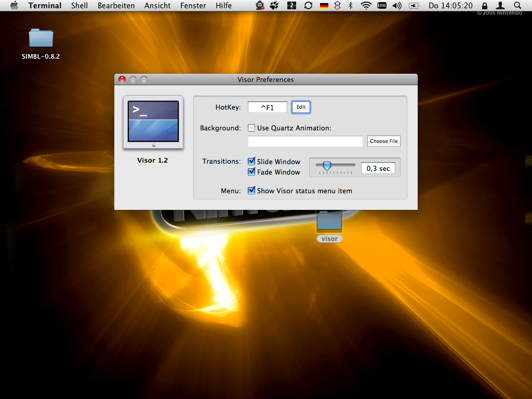Screen dimensions: 532x399
Task: Open the Fenster menu
Action: click(193, 5)
